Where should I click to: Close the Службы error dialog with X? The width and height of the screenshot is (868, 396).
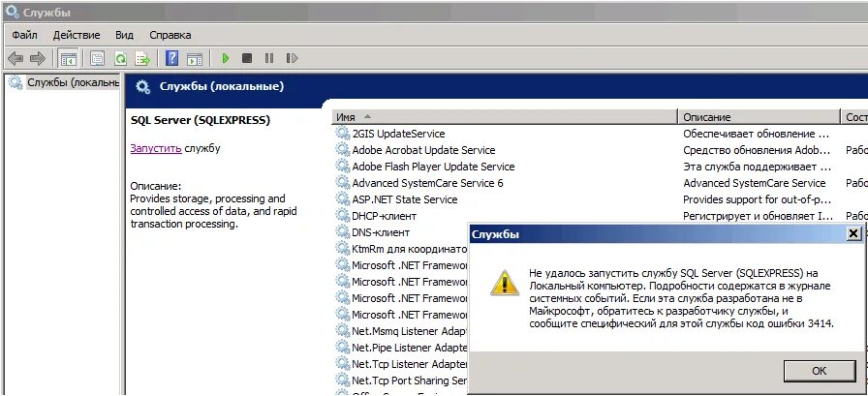[x=853, y=234]
